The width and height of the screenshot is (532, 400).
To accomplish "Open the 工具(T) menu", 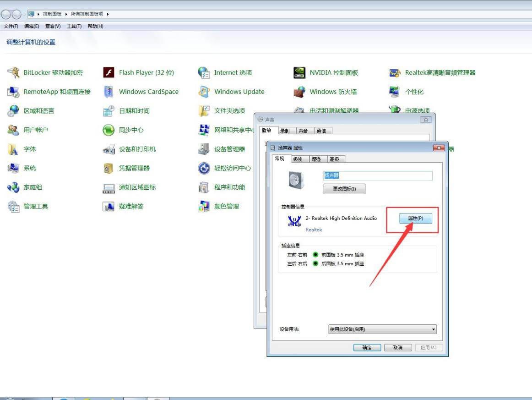I will click(74, 26).
